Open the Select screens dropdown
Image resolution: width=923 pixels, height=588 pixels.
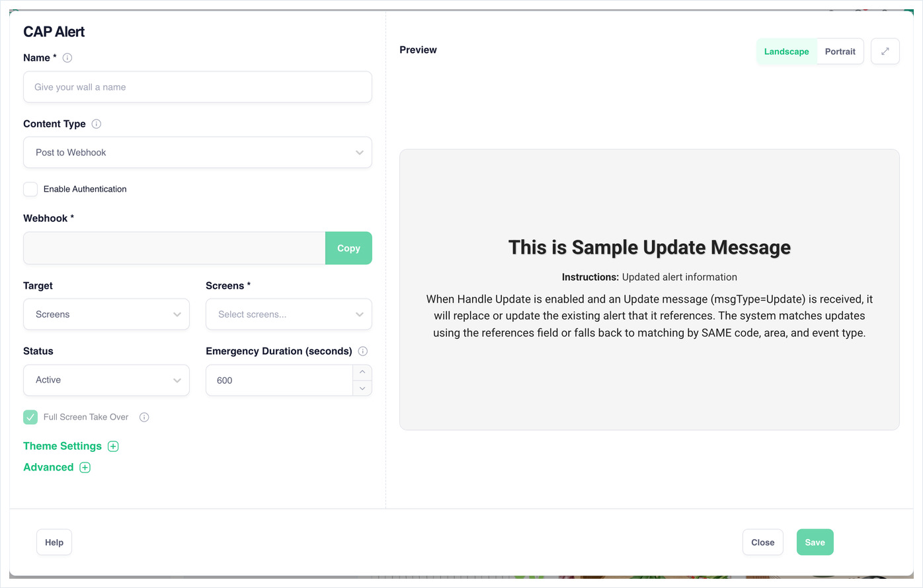click(289, 314)
